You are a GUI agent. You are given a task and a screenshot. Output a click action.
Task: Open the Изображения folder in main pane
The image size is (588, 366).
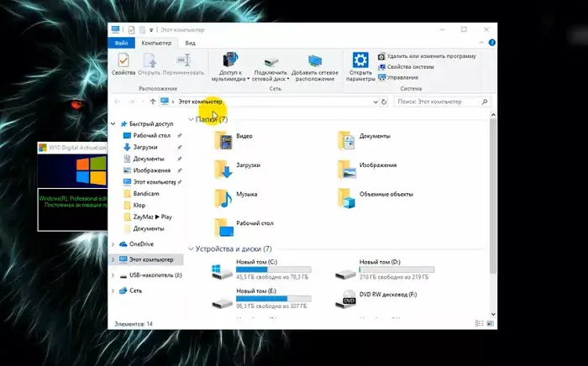[x=367, y=169]
